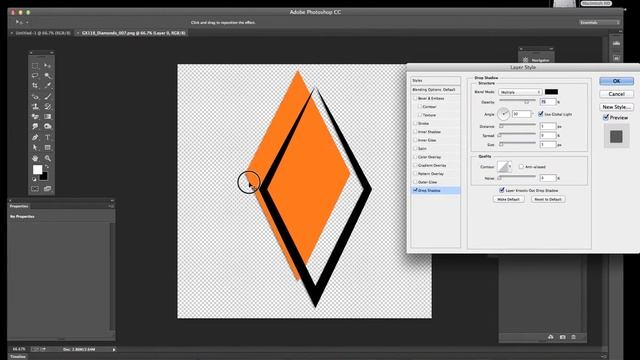Click OK in the Layer Style dialog

[616, 81]
